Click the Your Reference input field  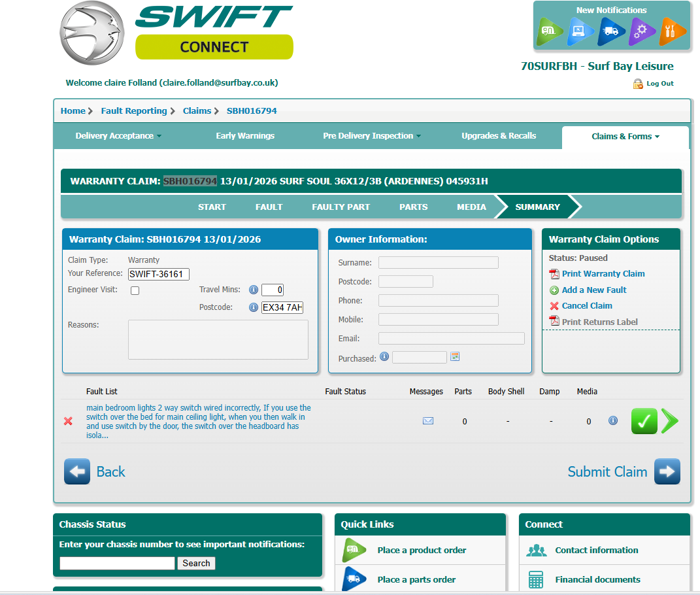158,274
